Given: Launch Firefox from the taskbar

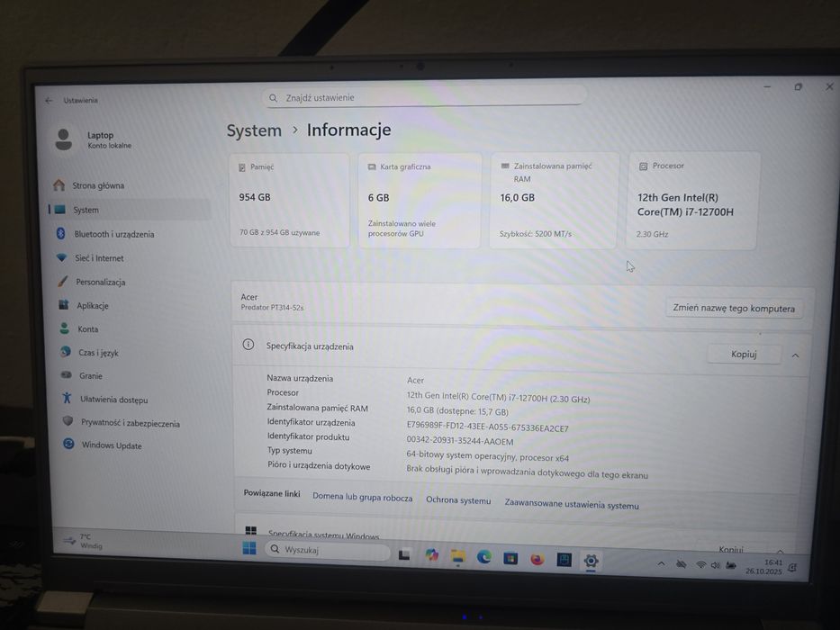Looking at the screenshot, I should 537,559.
